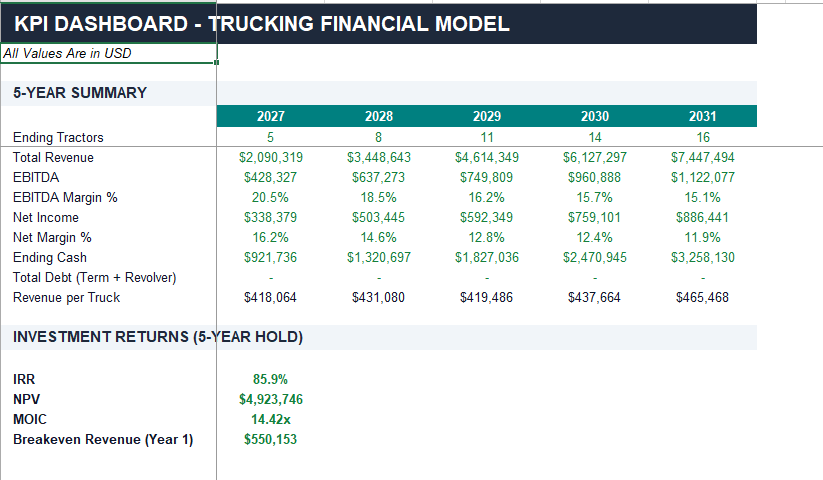Viewport: 823px width, 480px height.
Task: Select the Ending Tractors row label
Action: [x=58, y=137]
